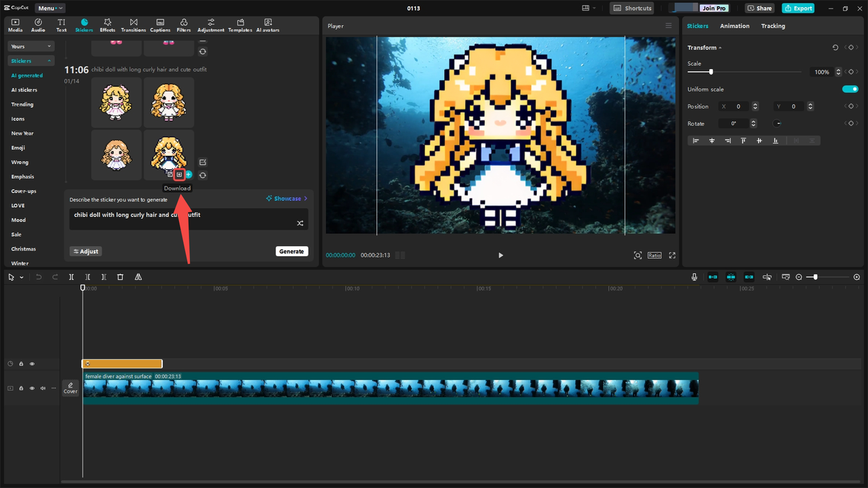Click the Download icon on the sticker
868x488 pixels.
pyautogui.click(x=178, y=174)
